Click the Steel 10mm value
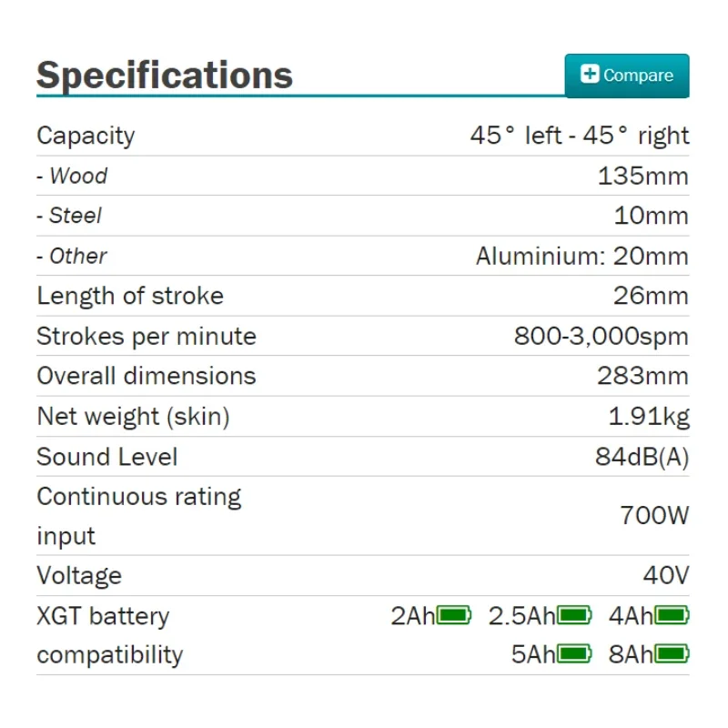Viewport: 728px width, 728px height. [x=651, y=216]
